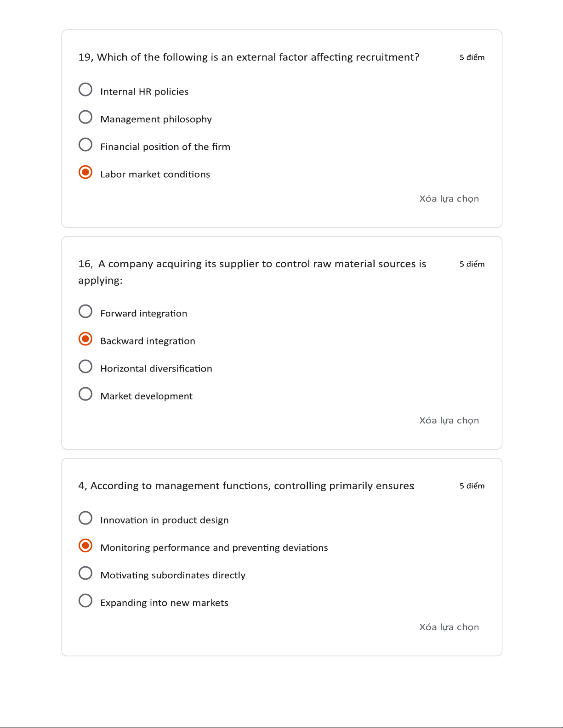Click the 5 điểm label of question 19
The image size is (563, 728).
[x=472, y=57]
